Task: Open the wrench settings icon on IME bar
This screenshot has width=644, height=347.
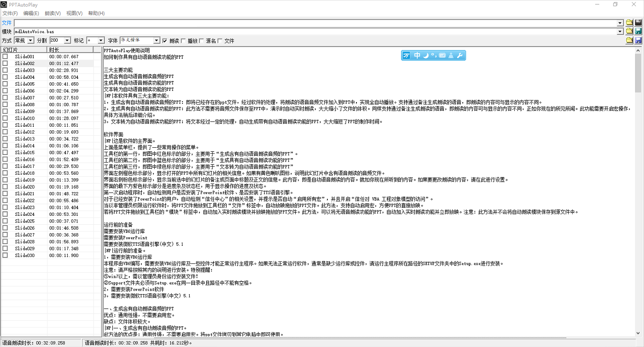Action: coord(460,56)
